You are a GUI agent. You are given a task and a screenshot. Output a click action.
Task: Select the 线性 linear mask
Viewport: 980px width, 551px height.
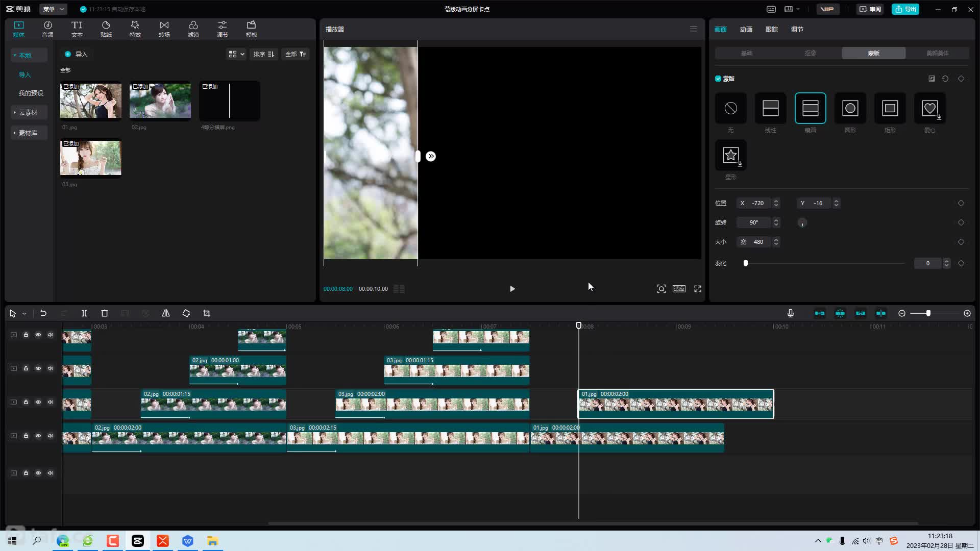(770, 108)
